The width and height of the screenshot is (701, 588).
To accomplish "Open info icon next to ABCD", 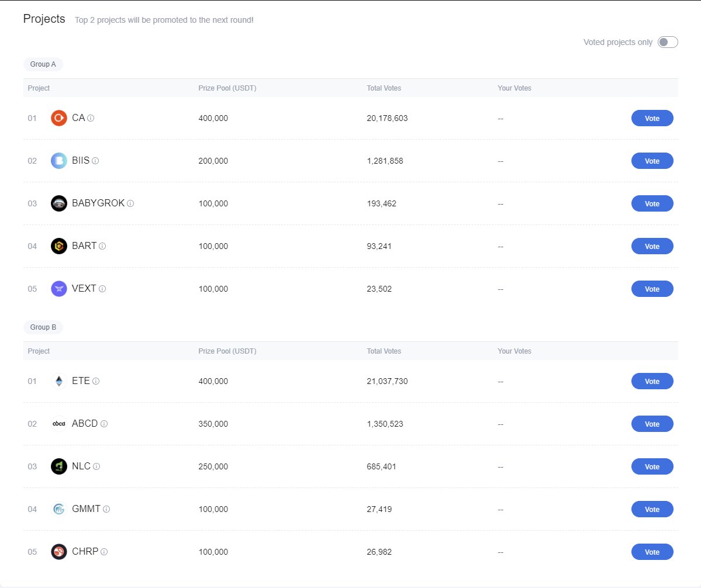I will click(104, 424).
